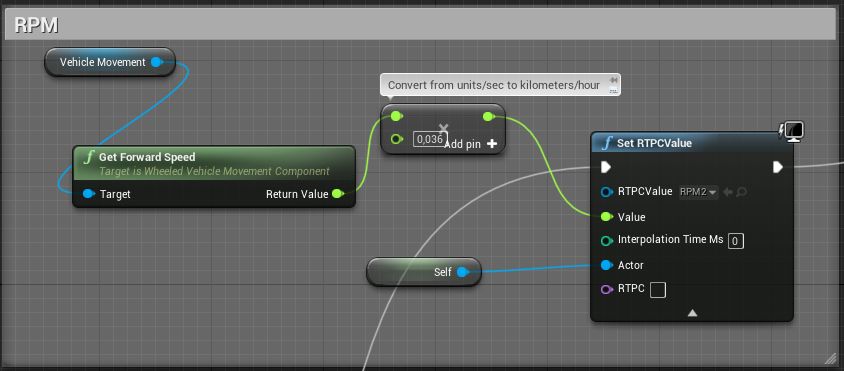
Task: Edit the Interpolation Time Ms value field
Action: pos(736,241)
